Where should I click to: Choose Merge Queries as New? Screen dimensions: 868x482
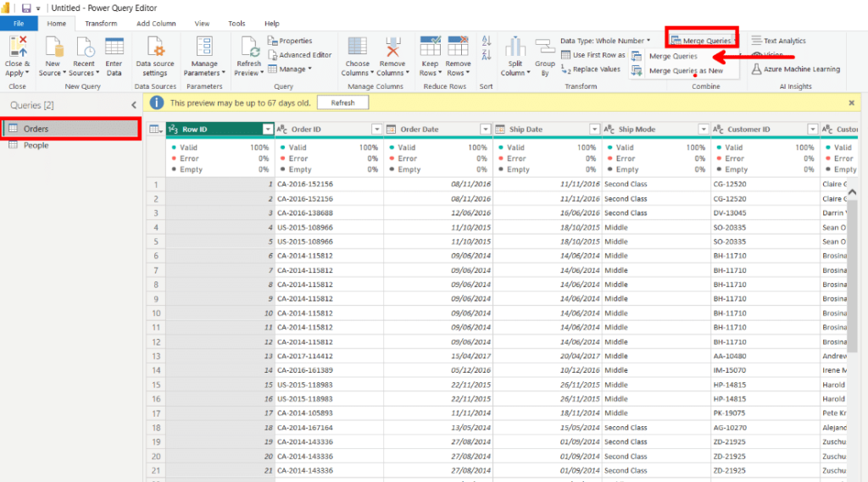click(x=685, y=71)
